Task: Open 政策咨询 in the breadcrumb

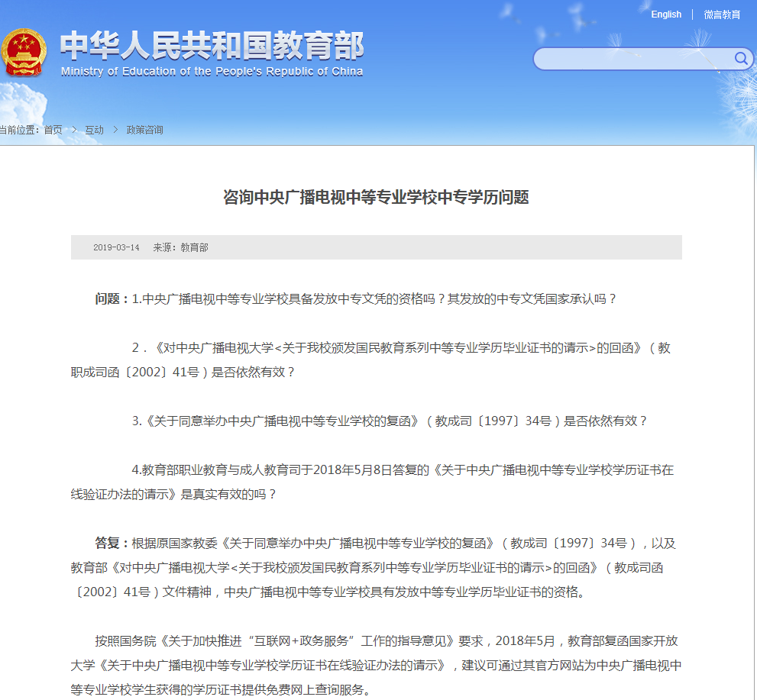Action: 144,130
